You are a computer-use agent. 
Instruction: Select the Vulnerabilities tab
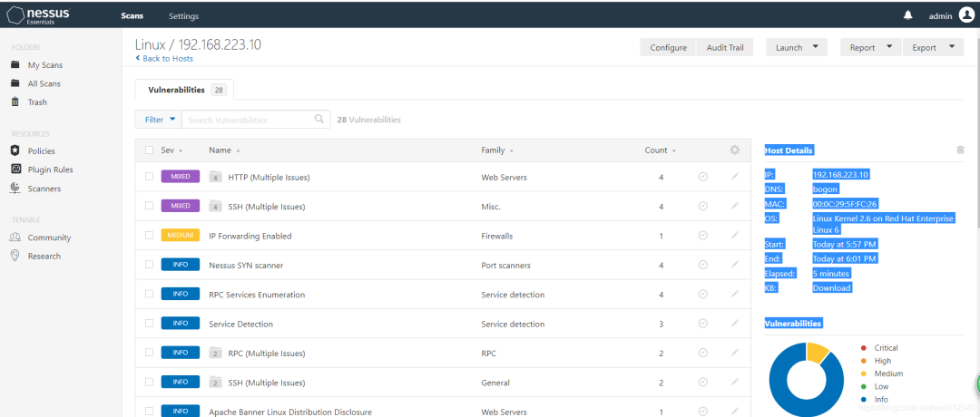[x=184, y=90]
